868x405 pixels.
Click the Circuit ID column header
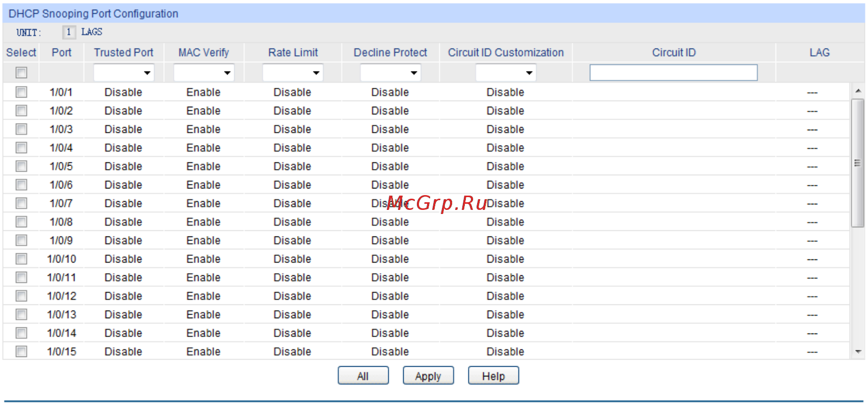point(674,53)
